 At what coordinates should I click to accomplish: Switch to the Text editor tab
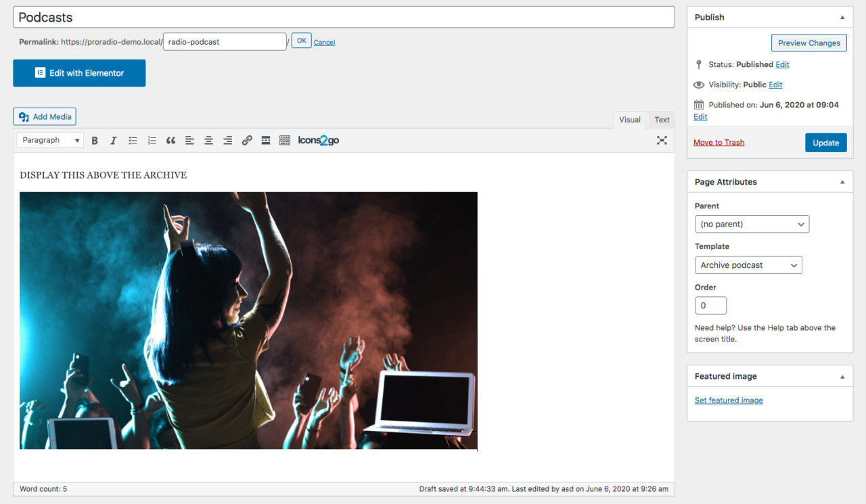pos(662,120)
